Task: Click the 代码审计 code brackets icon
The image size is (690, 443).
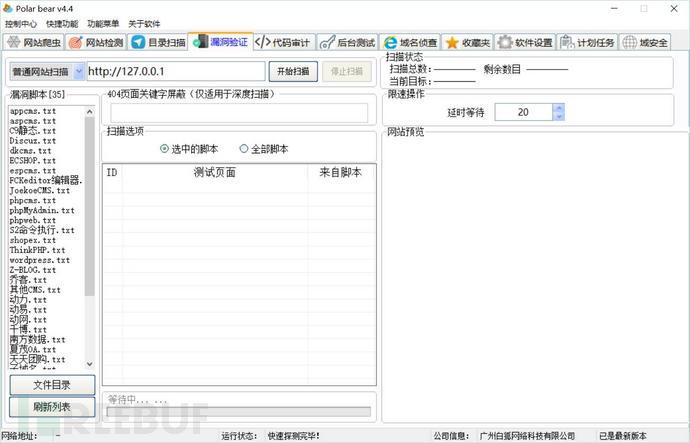Action: pyautogui.click(x=263, y=42)
